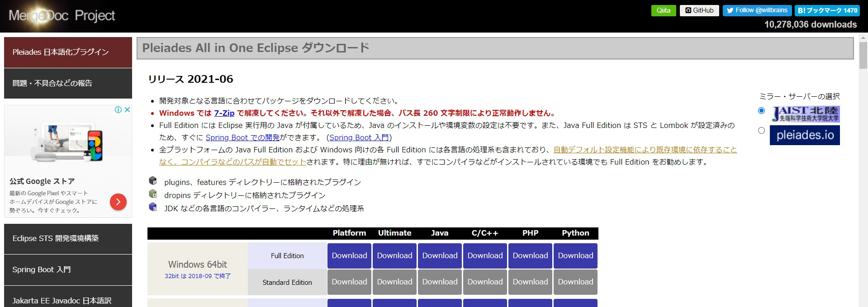Click the Ultimate column header

tap(394, 233)
